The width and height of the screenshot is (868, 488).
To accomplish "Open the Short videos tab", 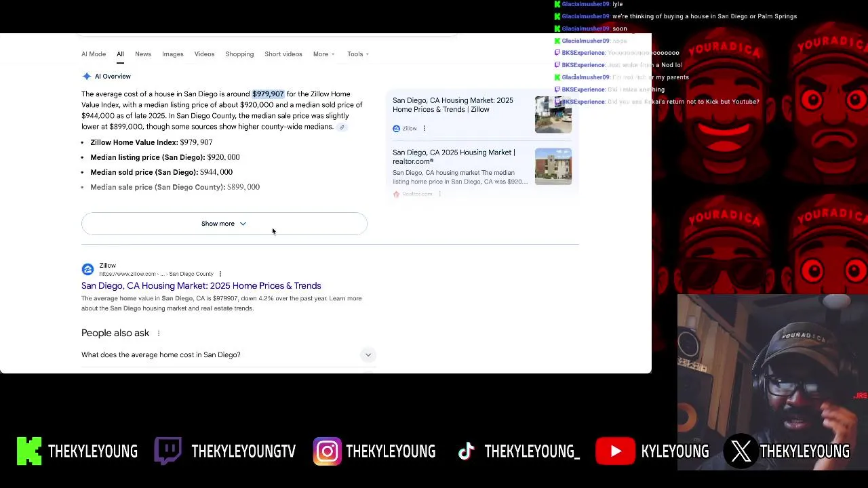I will pyautogui.click(x=283, y=54).
